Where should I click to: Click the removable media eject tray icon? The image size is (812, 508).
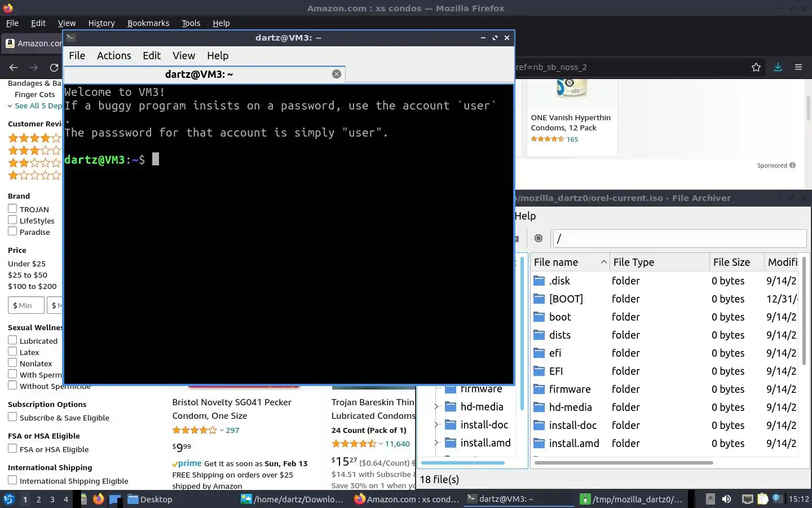[x=710, y=499]
